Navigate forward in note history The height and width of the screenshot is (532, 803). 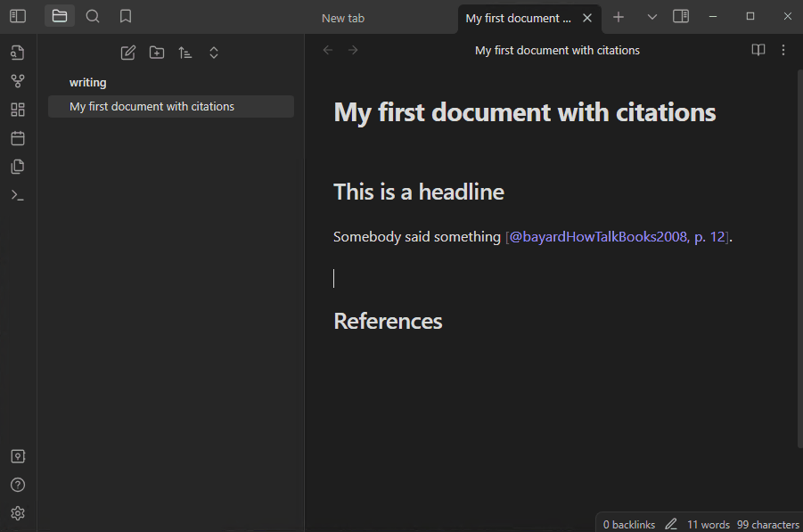[353, 50]
